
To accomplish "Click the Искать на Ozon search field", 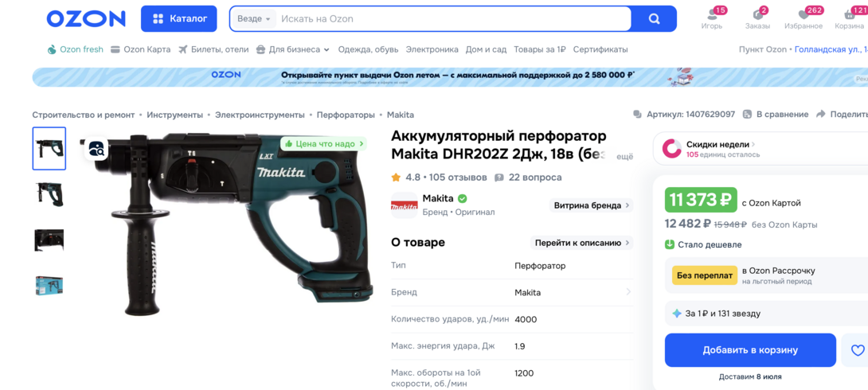I will coord(450,19).
